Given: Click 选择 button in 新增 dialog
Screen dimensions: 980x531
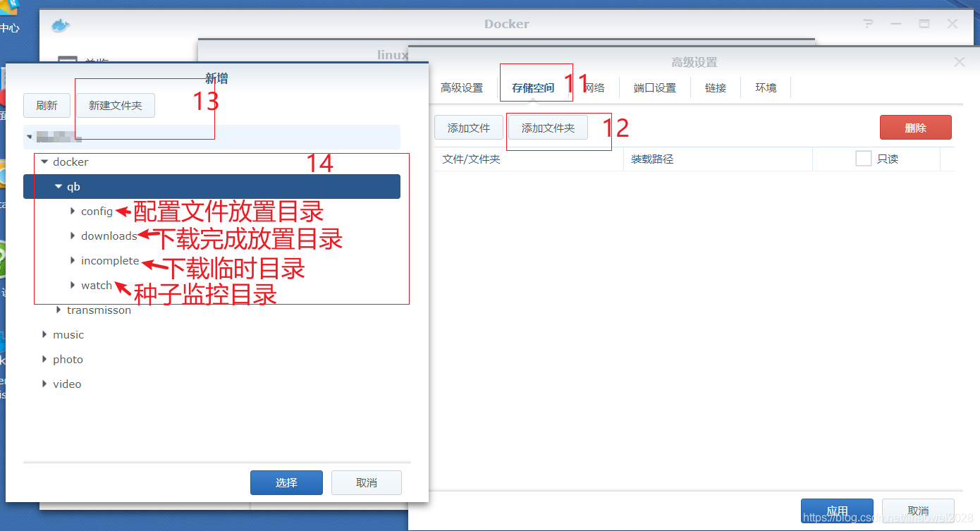Looking at the screenshot, I should coord(286,483).
